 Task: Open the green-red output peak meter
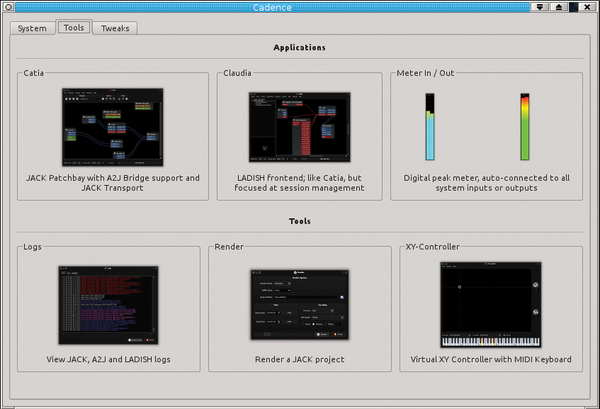[525, 127]
